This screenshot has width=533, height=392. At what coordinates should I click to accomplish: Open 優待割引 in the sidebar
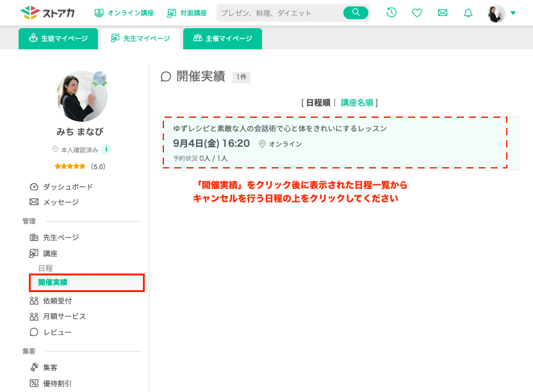point(51,383)
